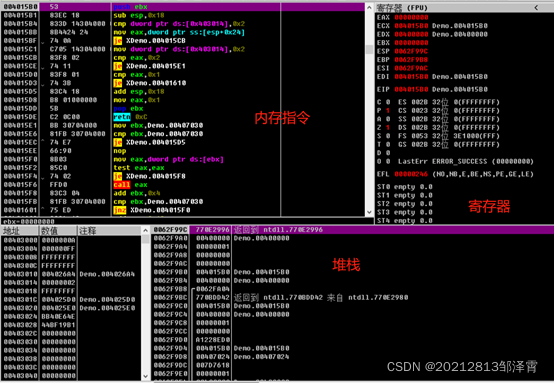Select stack row 0062F9BC 返回到 ntdll.770BDD42

tap(352, 297)
